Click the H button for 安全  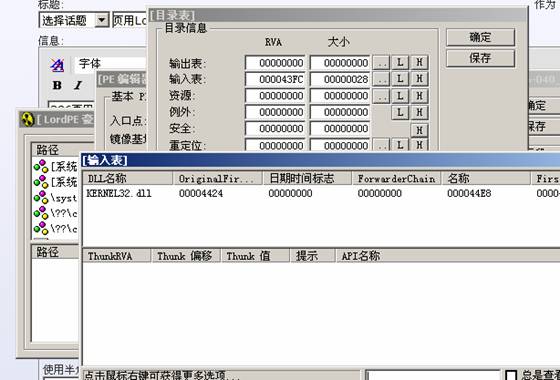(x=419, y=130)
